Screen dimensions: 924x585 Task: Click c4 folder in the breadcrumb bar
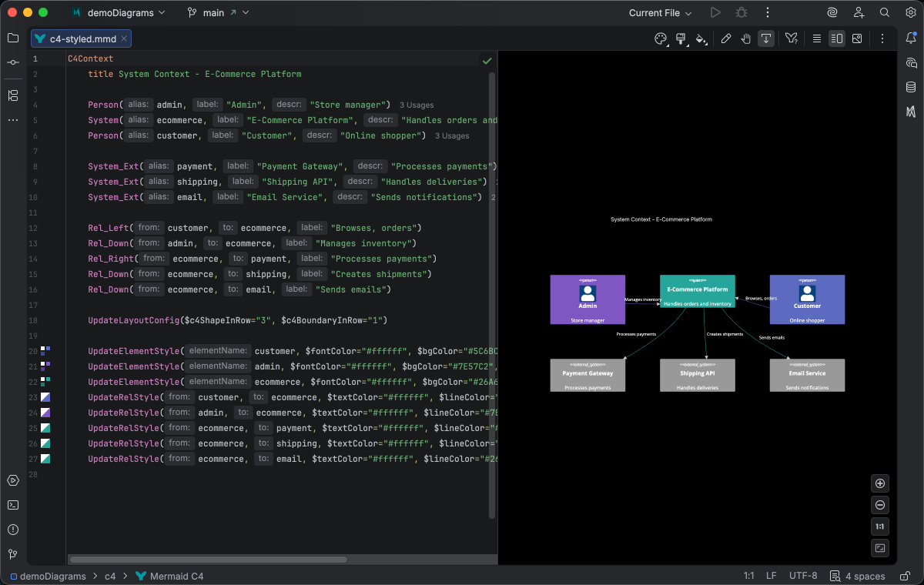point(110,576)
